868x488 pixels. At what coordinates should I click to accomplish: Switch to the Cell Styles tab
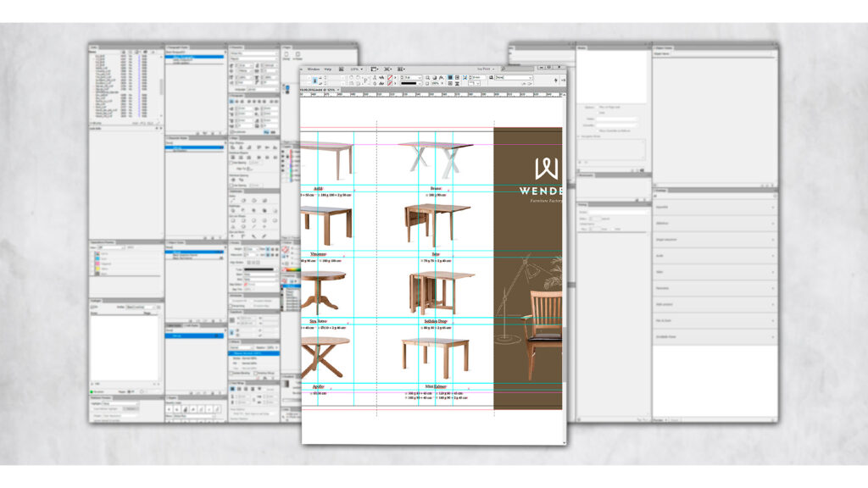coord(191,325)
